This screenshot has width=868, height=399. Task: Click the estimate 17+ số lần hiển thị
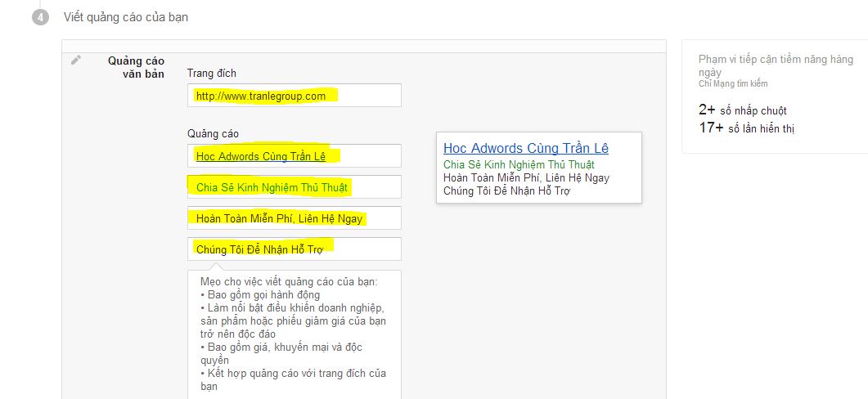747,128
